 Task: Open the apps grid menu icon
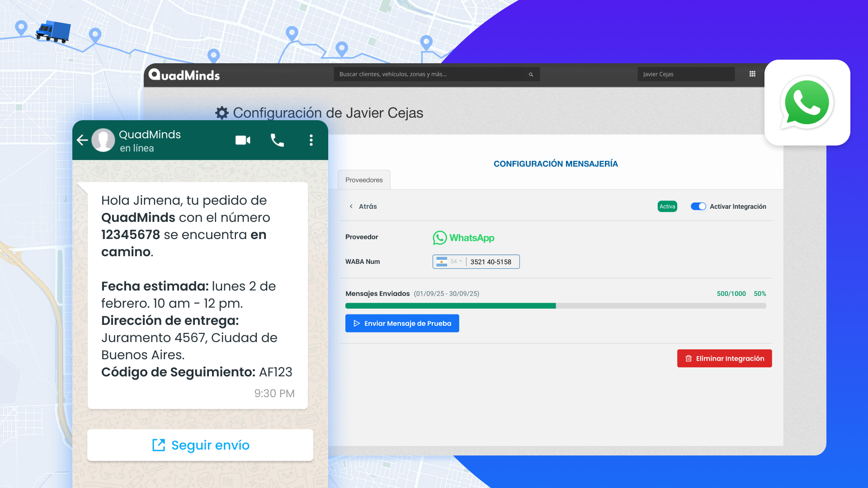click(x=752, y=74)
